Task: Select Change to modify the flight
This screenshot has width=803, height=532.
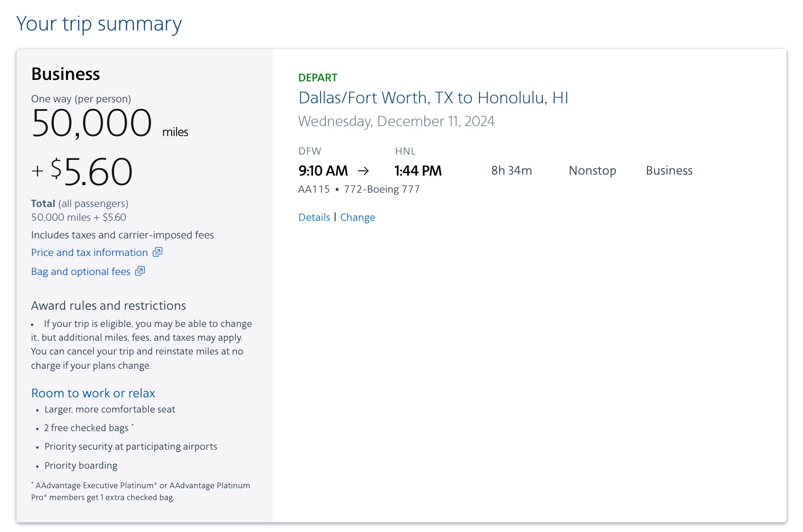Action: click(x=358, y=217)
